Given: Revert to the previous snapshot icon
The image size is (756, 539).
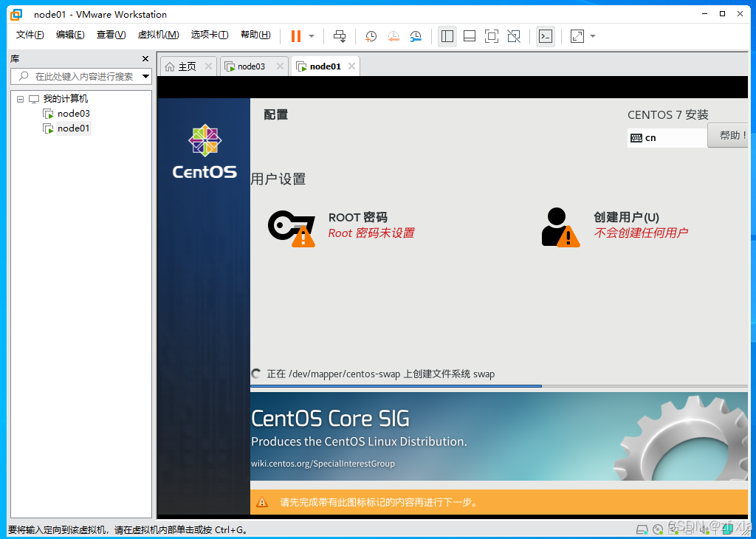Looking at the screenshot, I should (394, 36).
